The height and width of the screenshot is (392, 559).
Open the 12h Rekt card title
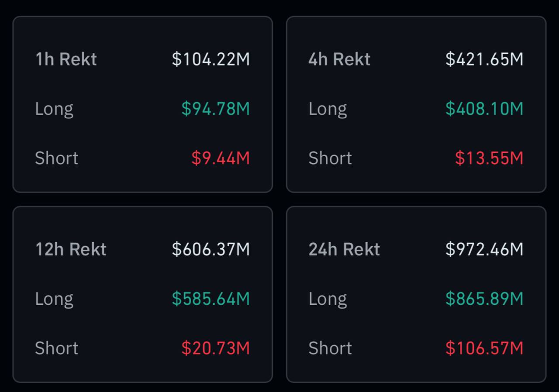71,249
